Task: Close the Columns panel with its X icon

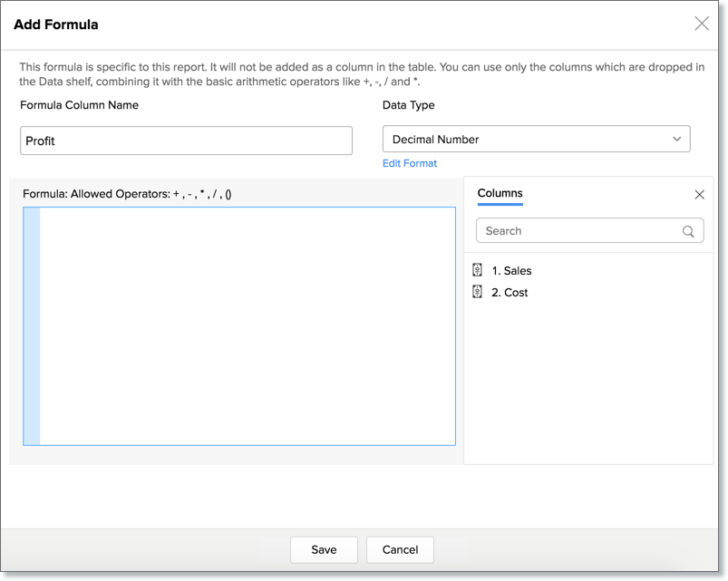Action: [x=699, y=194]
